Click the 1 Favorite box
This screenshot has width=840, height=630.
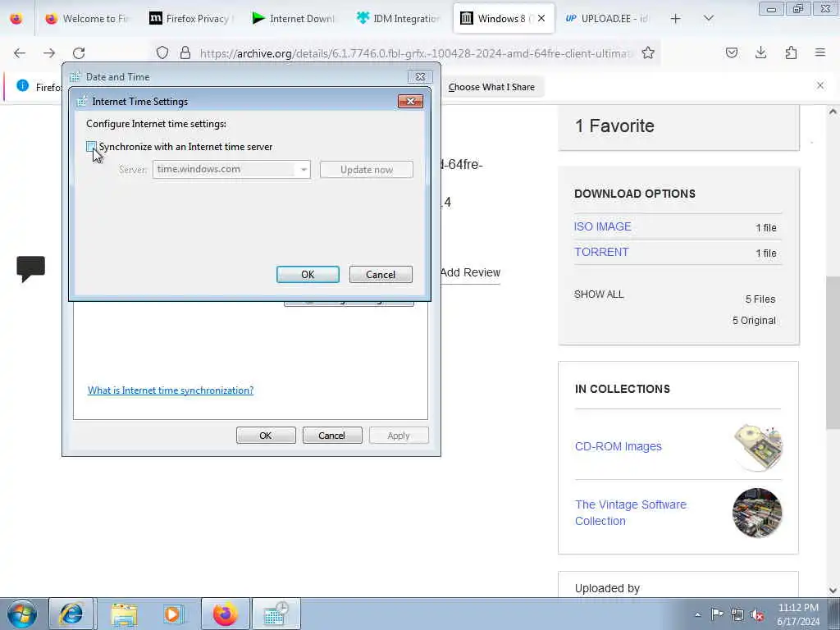(678, 127)
